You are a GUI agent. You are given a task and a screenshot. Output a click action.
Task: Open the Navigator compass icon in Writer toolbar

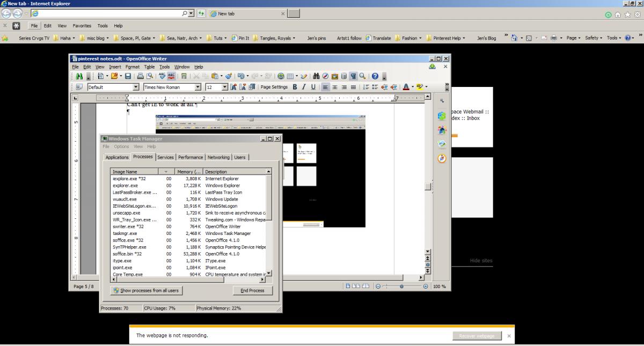click(326, 77)
